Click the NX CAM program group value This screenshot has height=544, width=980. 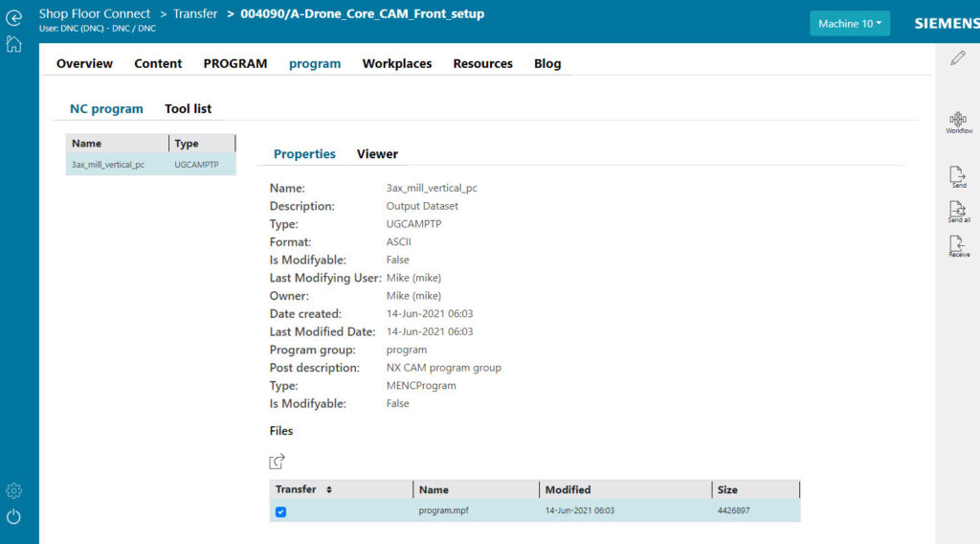[444, 368]
